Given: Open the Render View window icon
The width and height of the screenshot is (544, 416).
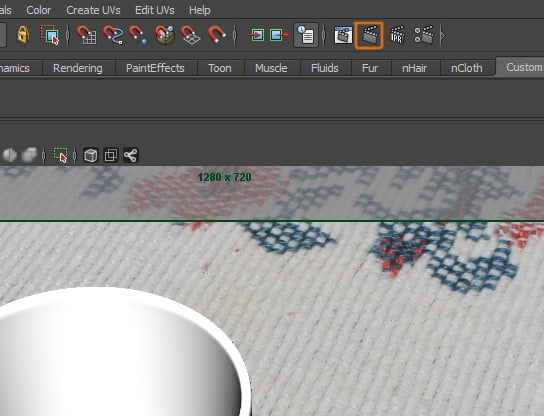Looking at the screenshot, I should [343, 35].
